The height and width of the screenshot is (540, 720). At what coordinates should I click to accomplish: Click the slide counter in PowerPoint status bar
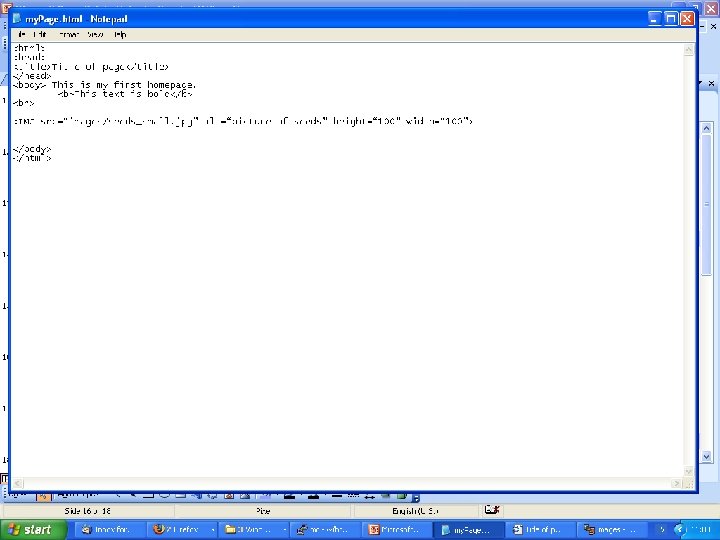87,511
